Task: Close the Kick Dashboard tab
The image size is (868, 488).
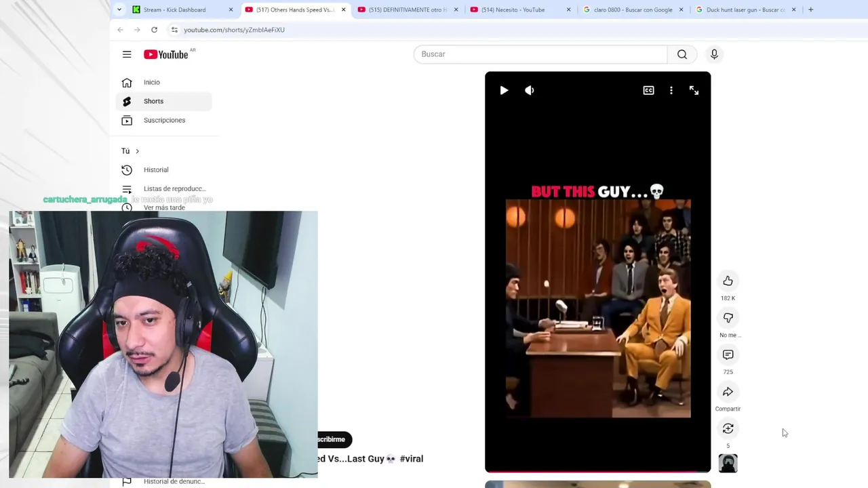Action: tap(231, 9)
